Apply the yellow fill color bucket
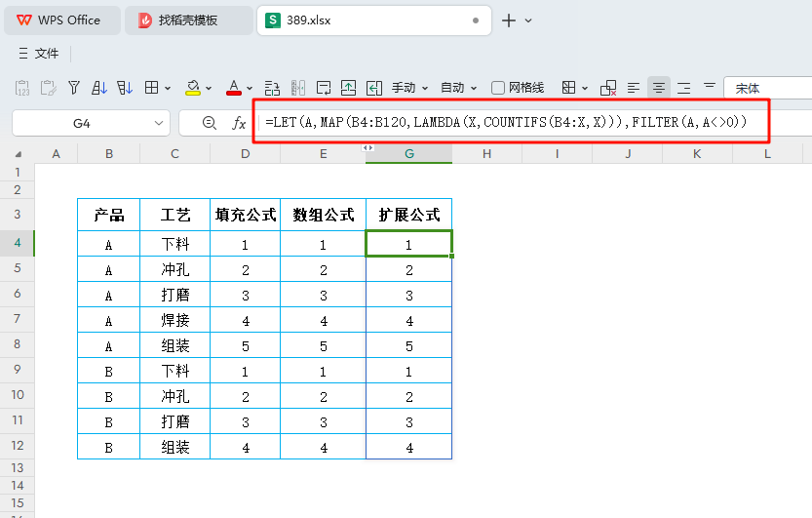The image size is (812, 518). 193,88
